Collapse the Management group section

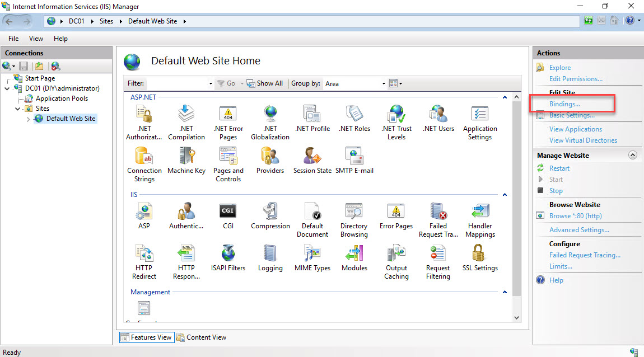(x=505, y=292)
